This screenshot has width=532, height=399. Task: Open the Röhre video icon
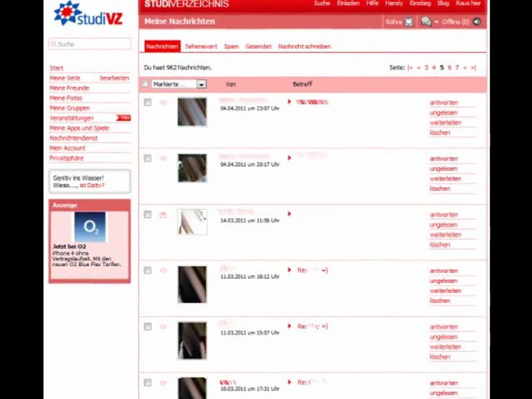coord(409,22)
